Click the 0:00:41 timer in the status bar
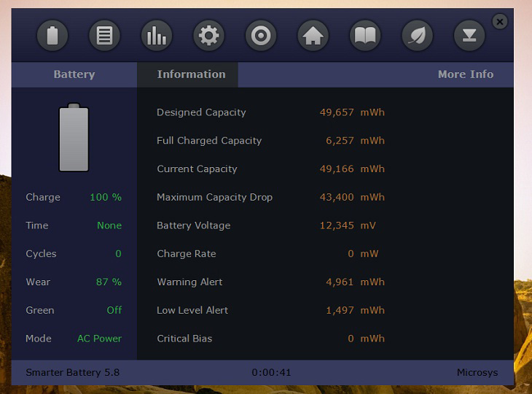This screenshot has width=532, height=394. [271, 372]
